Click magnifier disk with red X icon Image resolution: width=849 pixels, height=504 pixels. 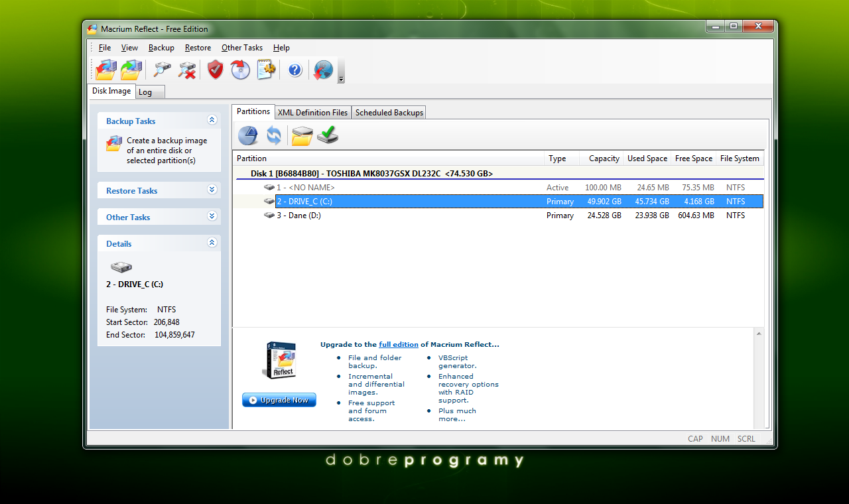(x=188, y=69)
